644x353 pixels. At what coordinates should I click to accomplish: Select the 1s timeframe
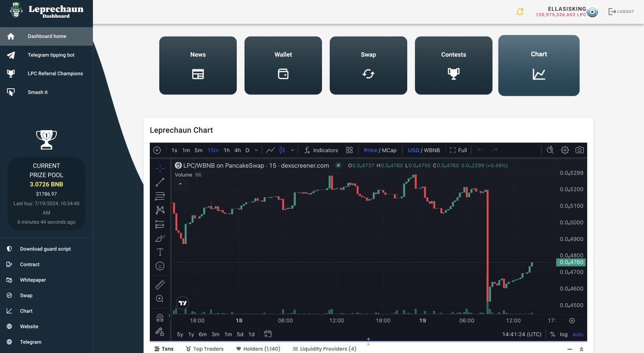coord(174,150)
